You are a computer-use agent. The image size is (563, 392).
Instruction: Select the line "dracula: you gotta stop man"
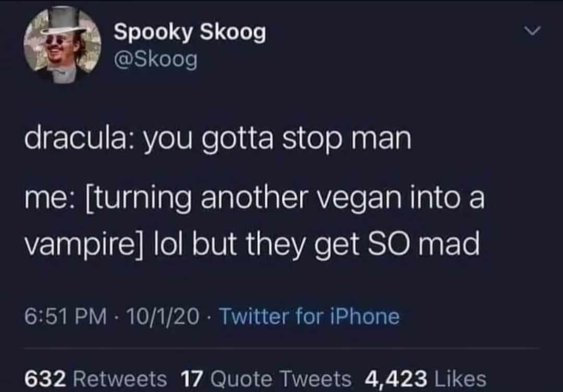[218, 140]
